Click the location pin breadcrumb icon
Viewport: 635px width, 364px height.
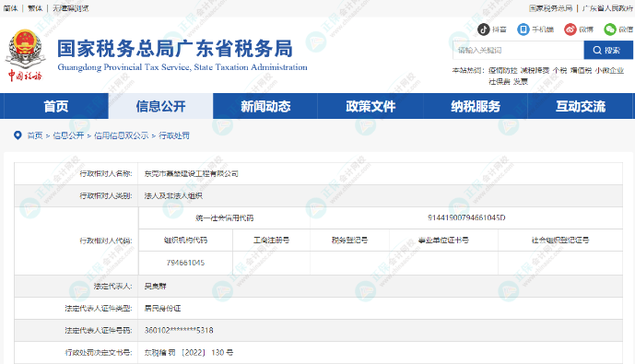point(18,135)
